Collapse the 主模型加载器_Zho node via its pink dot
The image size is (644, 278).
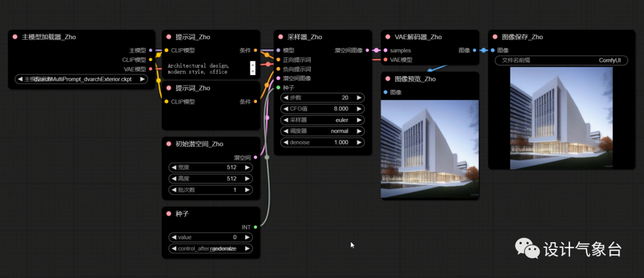[15, 37]
